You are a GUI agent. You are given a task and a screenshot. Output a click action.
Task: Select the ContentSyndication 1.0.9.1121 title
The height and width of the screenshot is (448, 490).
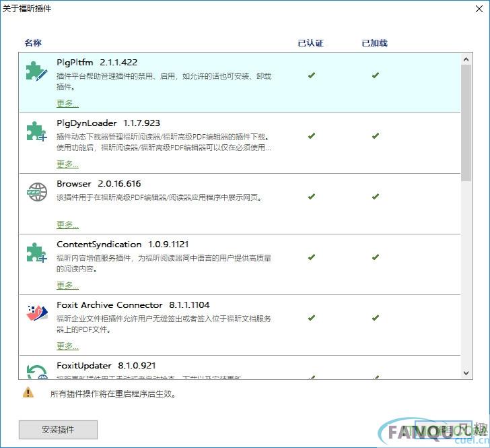point(123,245)
